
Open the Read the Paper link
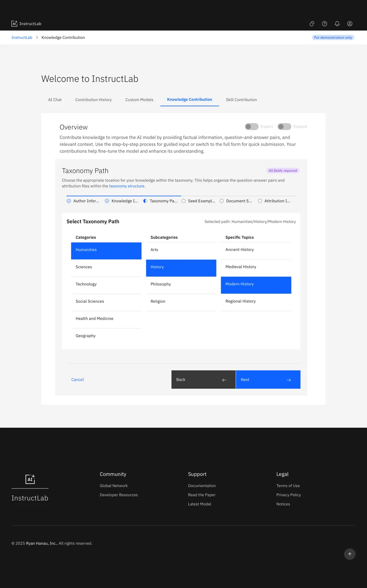(202, 495)
